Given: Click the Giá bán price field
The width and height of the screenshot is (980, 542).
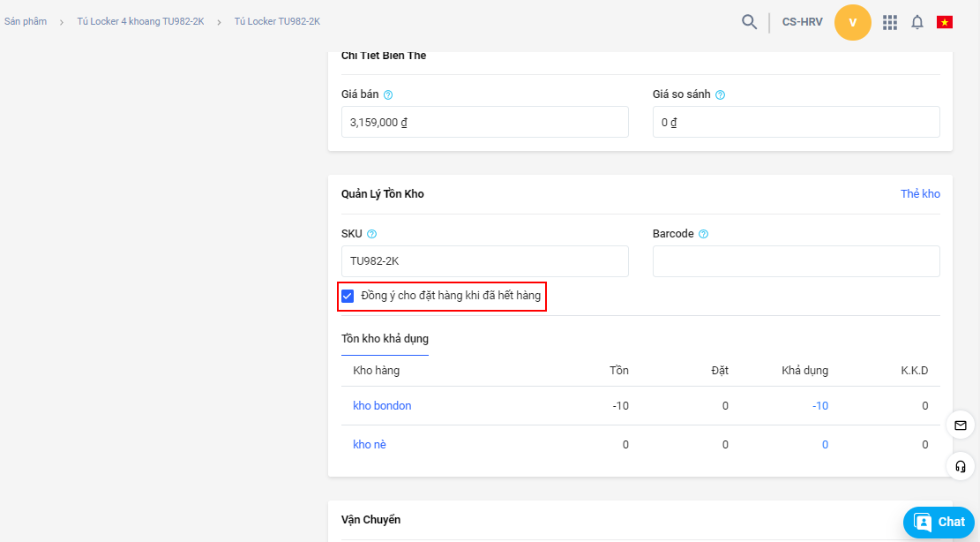Looking at the screenshot, I should point(484,123).
